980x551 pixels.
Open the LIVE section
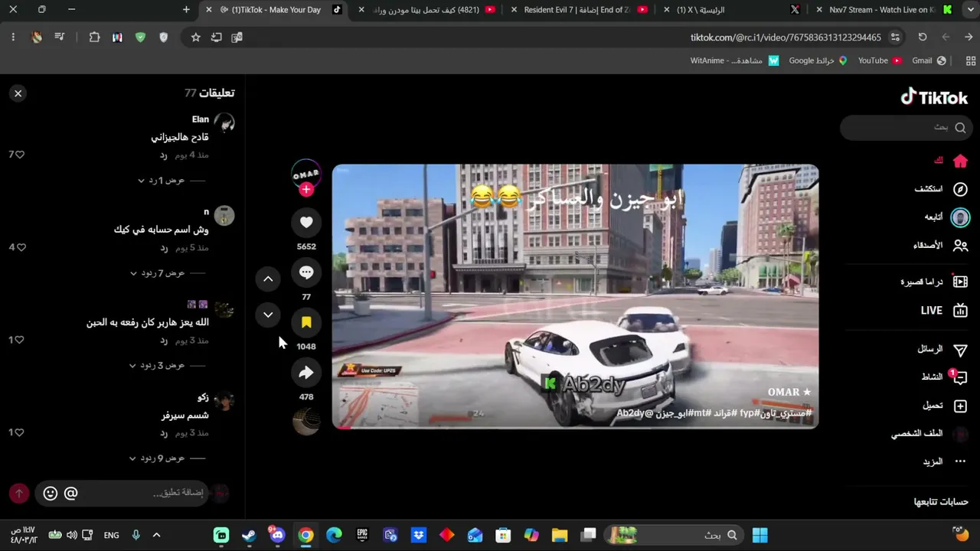(944, 311)
